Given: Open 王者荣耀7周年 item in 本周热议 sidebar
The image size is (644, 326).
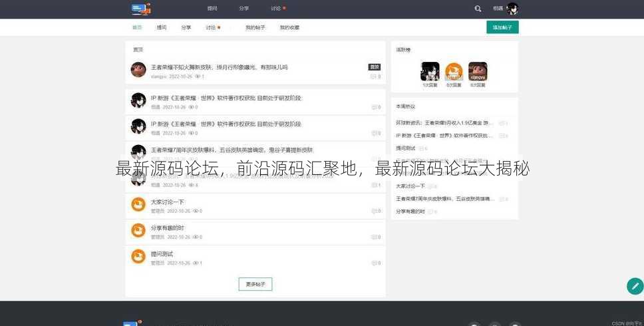Looking at the screenshot, I should tap(445, 199).
